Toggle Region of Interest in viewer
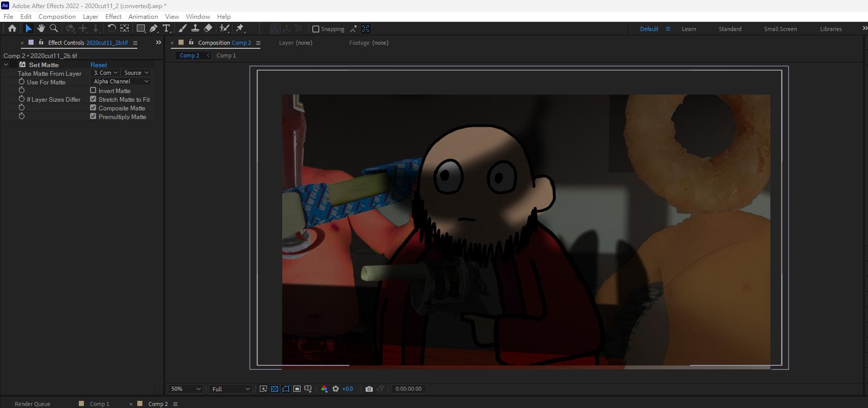This screenshot has width=868, height=408. coord(297,389)
